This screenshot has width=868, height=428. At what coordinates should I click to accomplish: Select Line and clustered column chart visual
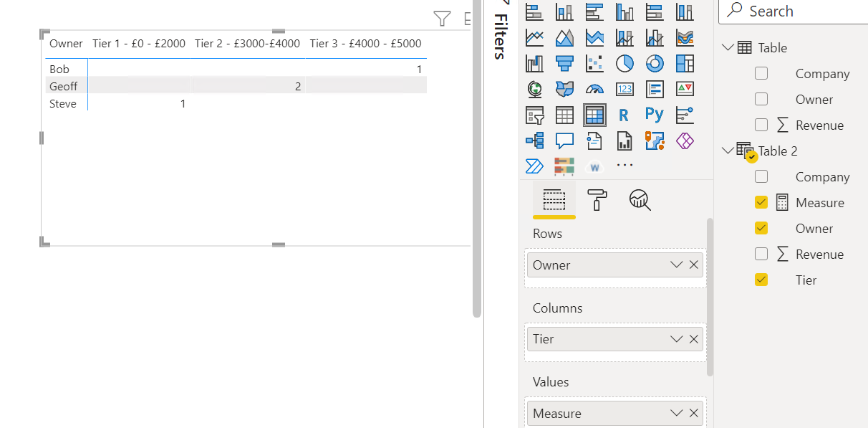point(655,37)
